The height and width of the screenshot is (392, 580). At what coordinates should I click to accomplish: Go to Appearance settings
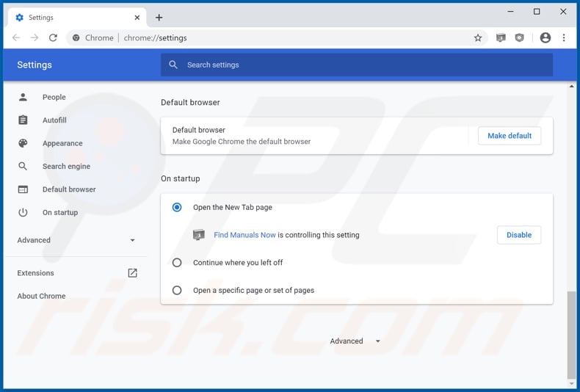coord(62,143)
